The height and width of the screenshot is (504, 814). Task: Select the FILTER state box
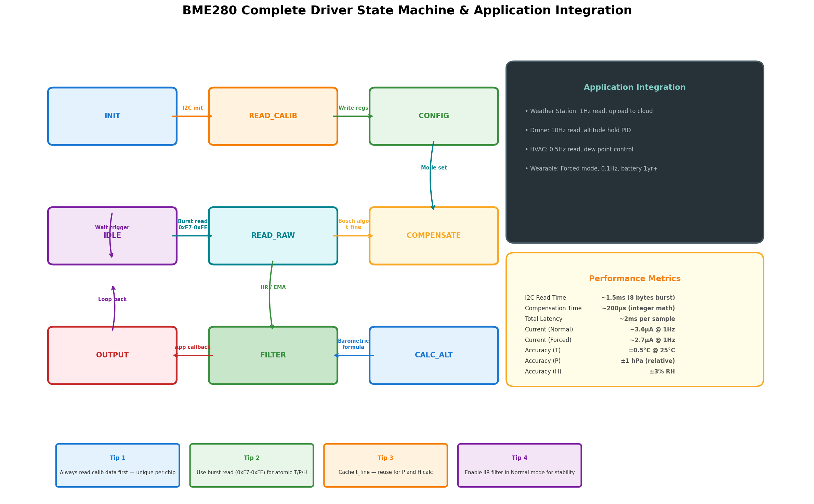click(x=273, y=355)
